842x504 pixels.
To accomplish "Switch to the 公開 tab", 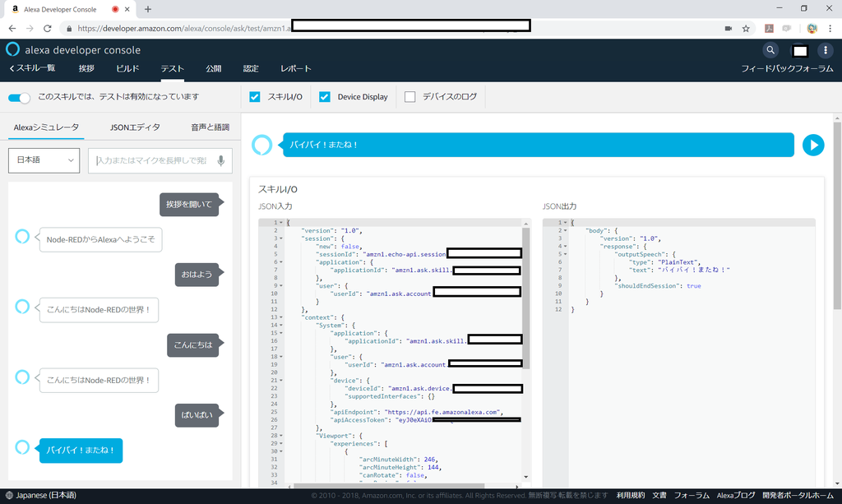I will 213,68.
